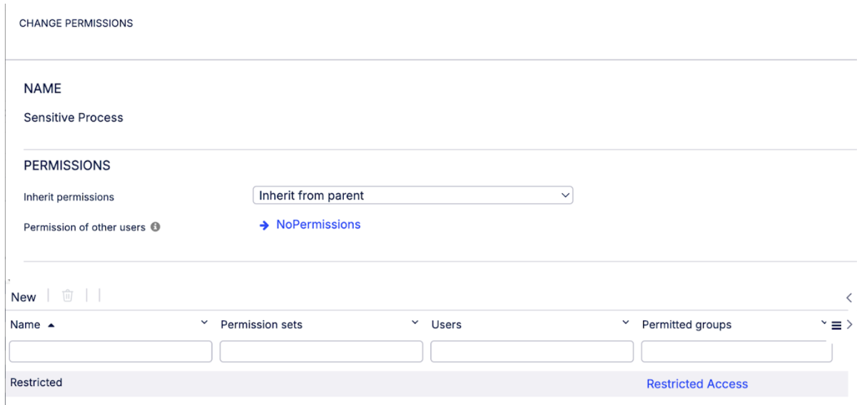
Task: Open the hamburger column menu icon
Action: (836, 326)
